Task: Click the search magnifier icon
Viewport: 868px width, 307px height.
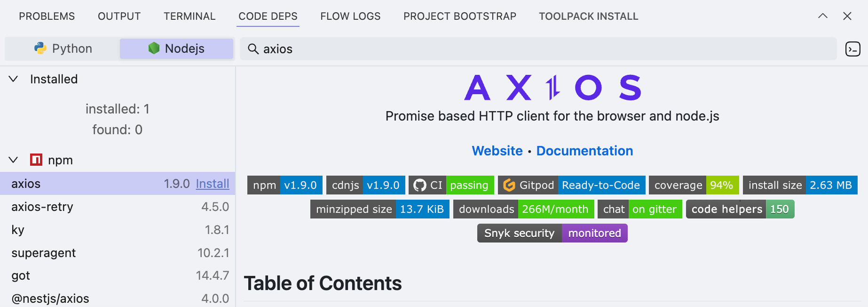Action: 253,49
